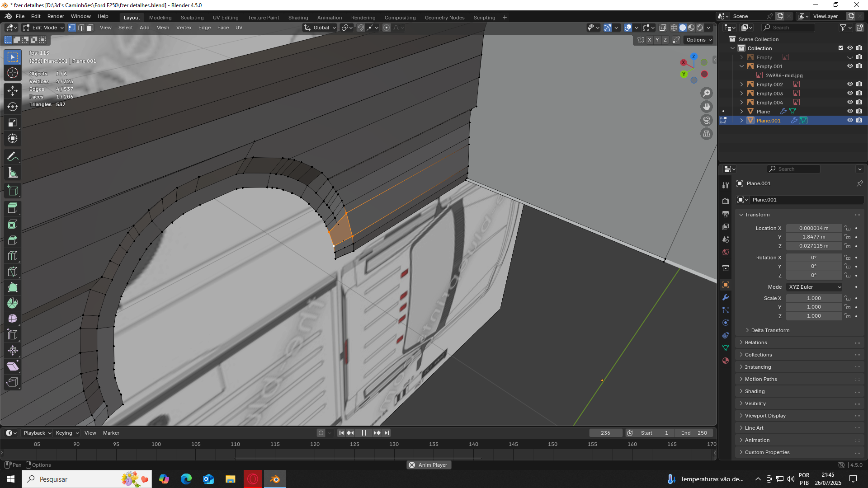This screenshot has height=488, width=868.
Task: Toggle viewport visibility of Empty.002
Action: [850, 84]
